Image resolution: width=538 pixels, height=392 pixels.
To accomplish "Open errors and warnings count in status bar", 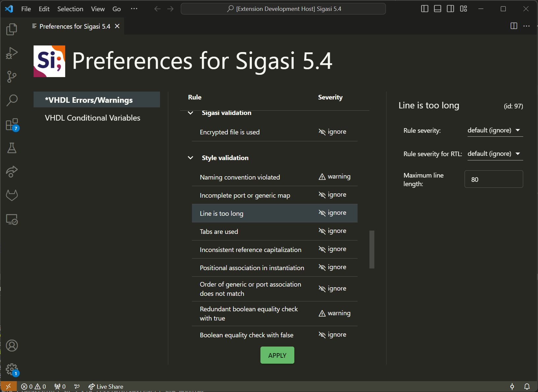I will (34, 386).
